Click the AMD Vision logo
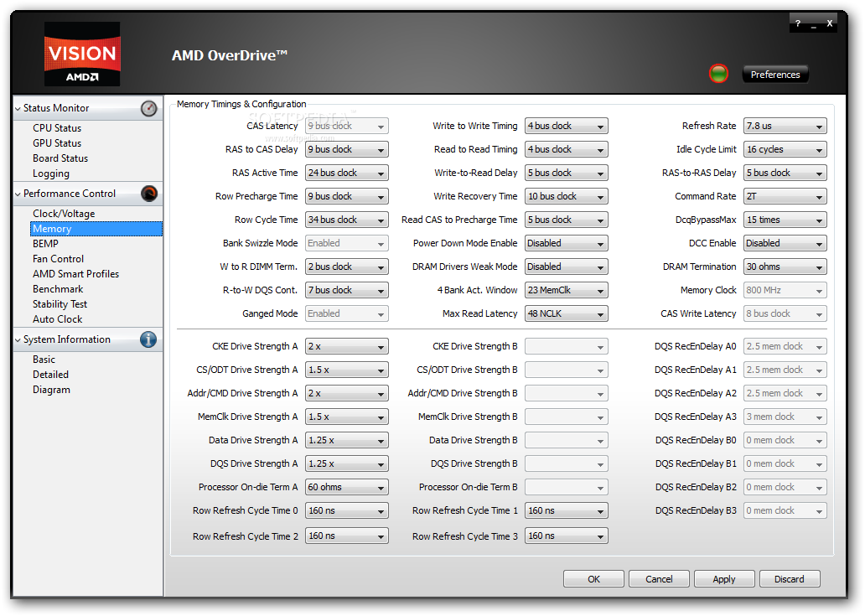865x616 pixels. [x=82, y=54]
